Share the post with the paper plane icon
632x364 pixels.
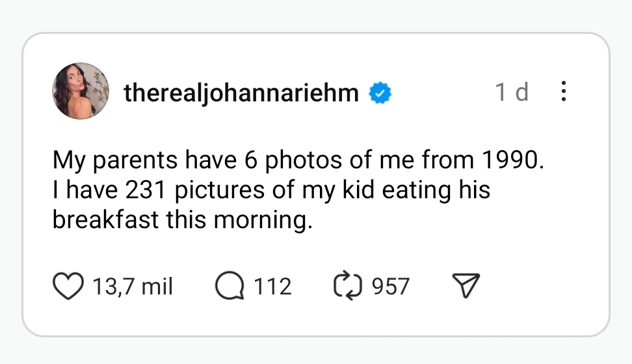click(x=466, y=286)
